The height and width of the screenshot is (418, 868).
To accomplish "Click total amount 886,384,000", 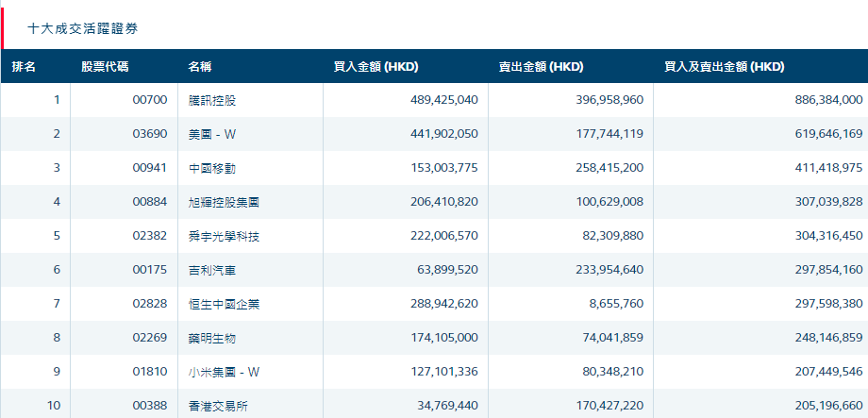I will point(828,100).
